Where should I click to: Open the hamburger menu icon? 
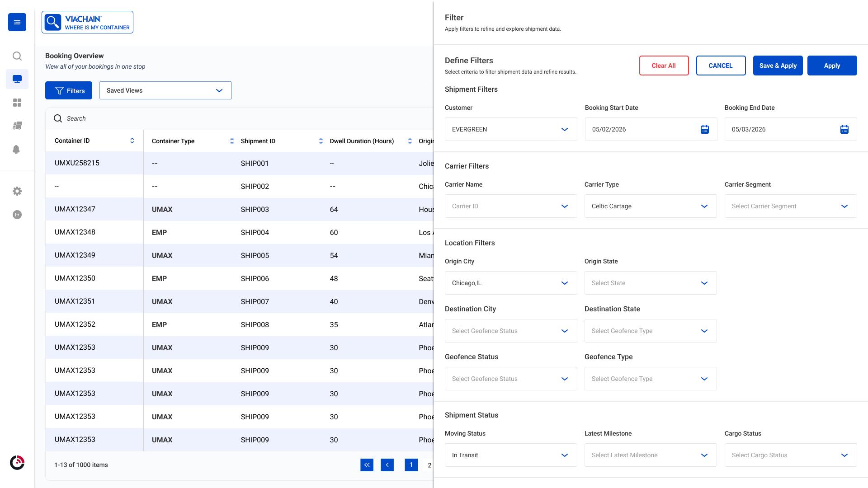[x=17, y=22]
